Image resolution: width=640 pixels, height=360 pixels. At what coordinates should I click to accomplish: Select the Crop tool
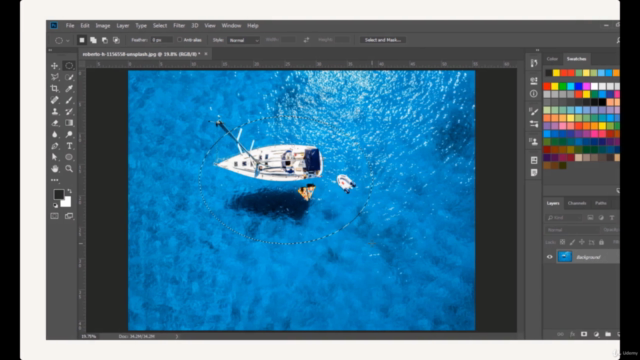tap(54, 89)
